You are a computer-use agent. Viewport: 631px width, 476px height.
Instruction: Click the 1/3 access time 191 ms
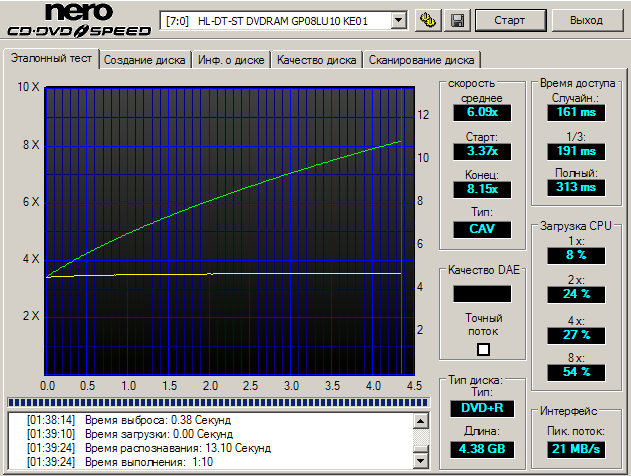[576, 151]
